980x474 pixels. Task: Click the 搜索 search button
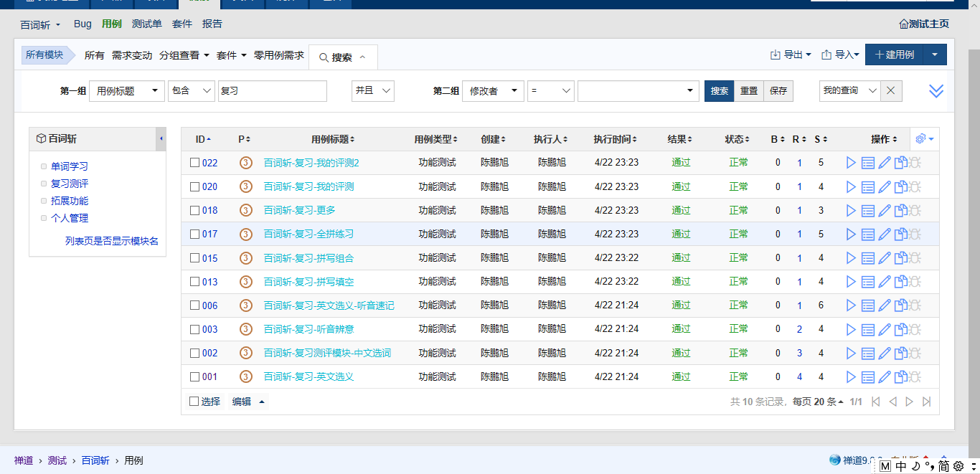[720, 91]
